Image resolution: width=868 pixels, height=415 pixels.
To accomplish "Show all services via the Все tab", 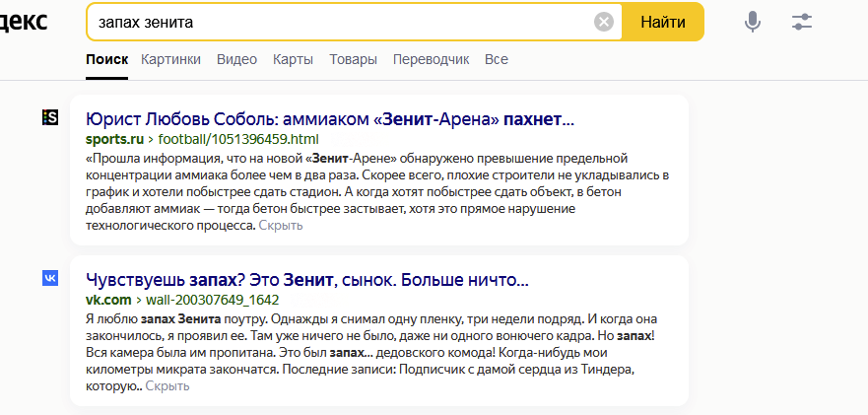I will [x=497, y=59].
